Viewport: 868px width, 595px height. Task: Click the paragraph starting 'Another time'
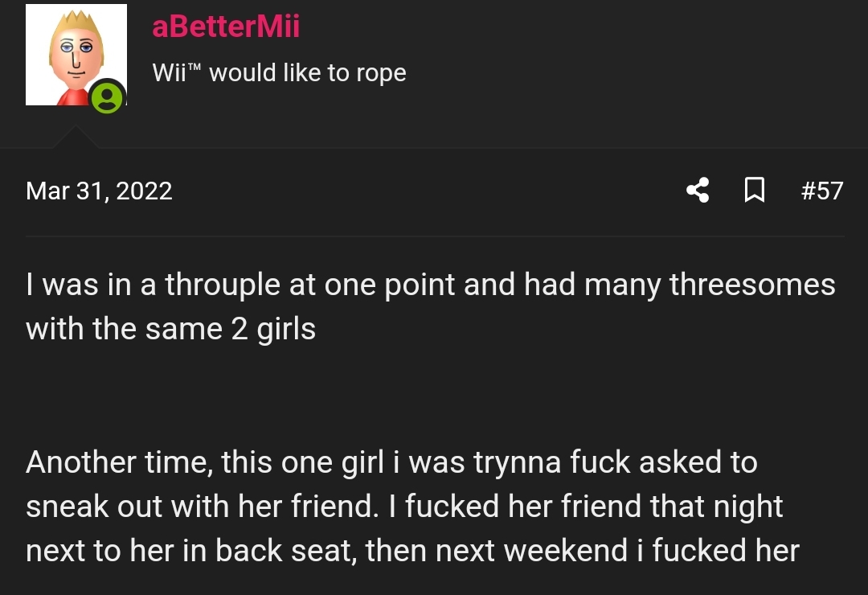click(x=412, y=506)
